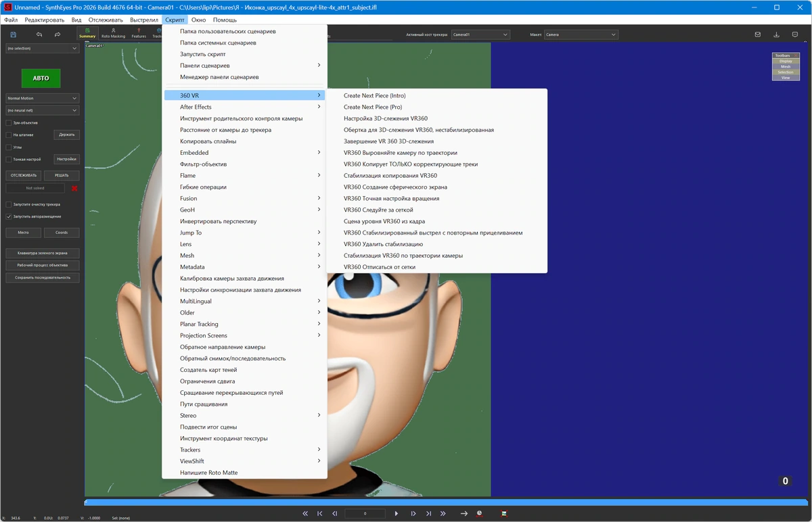
Task: Open the (no selection) dropdown
Action: click(43, 49)
